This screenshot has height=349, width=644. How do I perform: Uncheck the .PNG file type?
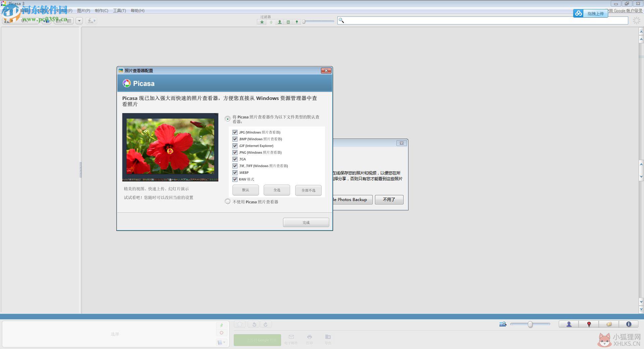point(235,152)
